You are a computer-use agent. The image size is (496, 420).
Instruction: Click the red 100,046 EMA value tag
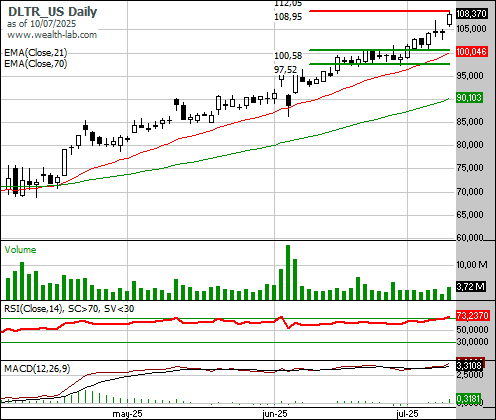(472, 52)
